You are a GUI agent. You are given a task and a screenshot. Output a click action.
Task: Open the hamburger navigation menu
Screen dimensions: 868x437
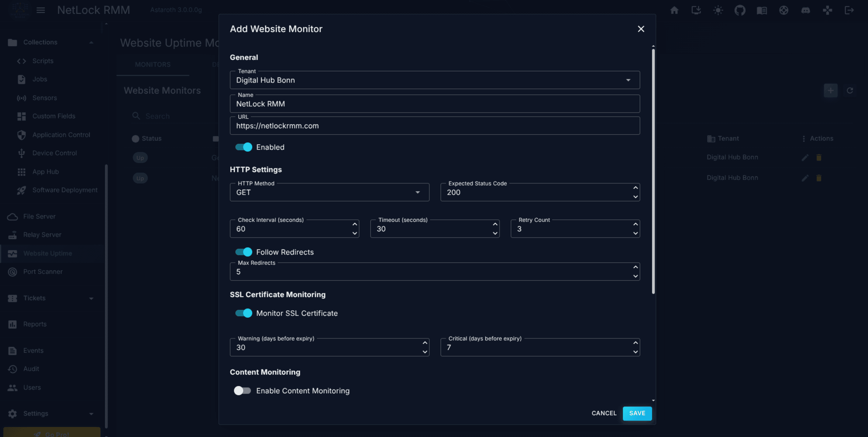(41, 10)
